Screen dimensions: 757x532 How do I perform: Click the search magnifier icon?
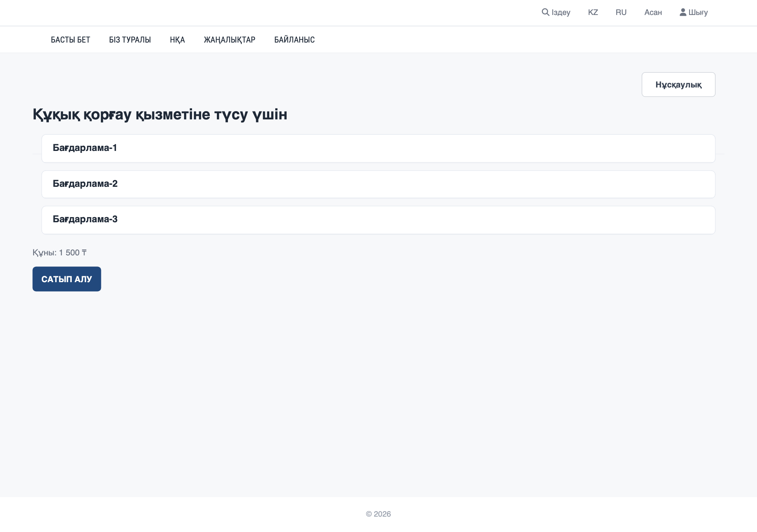point(545,12)
